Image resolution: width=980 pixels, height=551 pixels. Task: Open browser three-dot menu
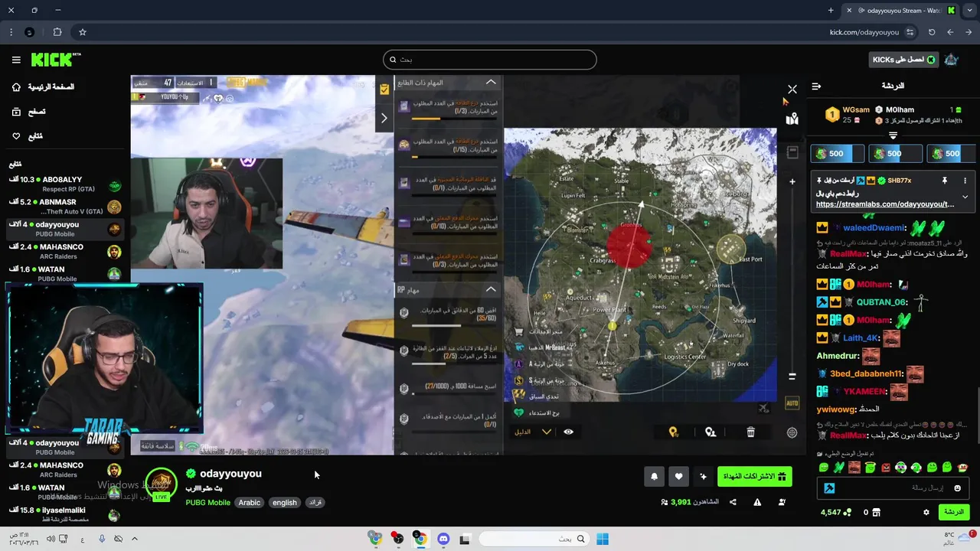[x=11, y=32]
